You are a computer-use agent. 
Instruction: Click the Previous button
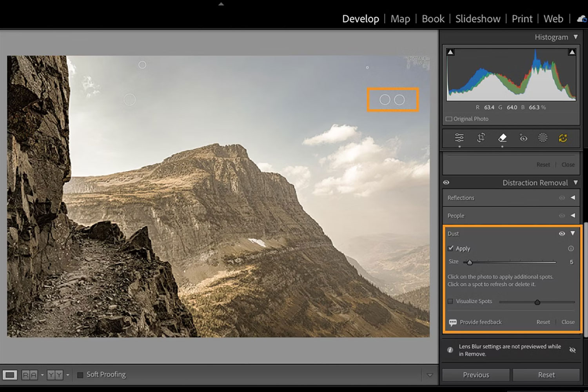point(476,375)
